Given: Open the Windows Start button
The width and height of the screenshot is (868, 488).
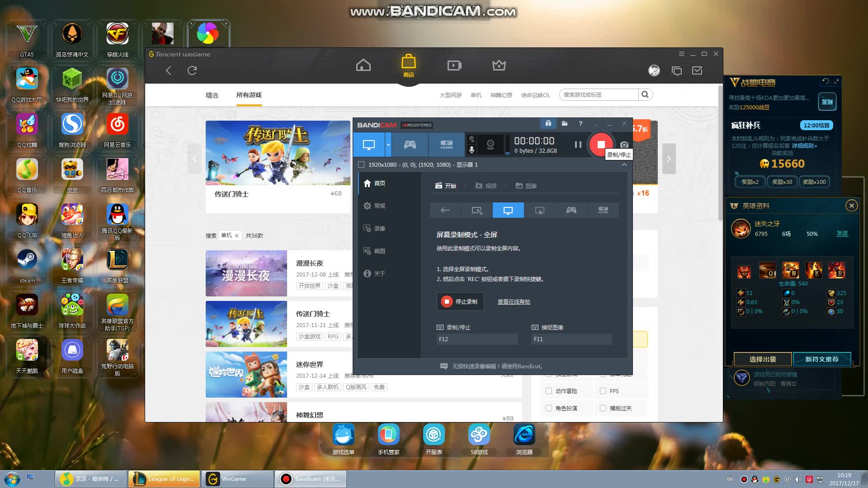Looking at the screenshot, I should point(12,479).
